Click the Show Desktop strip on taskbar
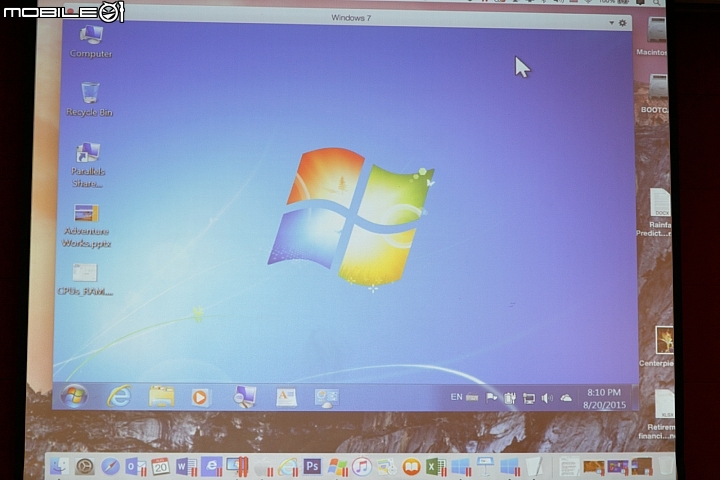The image size is (720, 480). tap(634, 398)
